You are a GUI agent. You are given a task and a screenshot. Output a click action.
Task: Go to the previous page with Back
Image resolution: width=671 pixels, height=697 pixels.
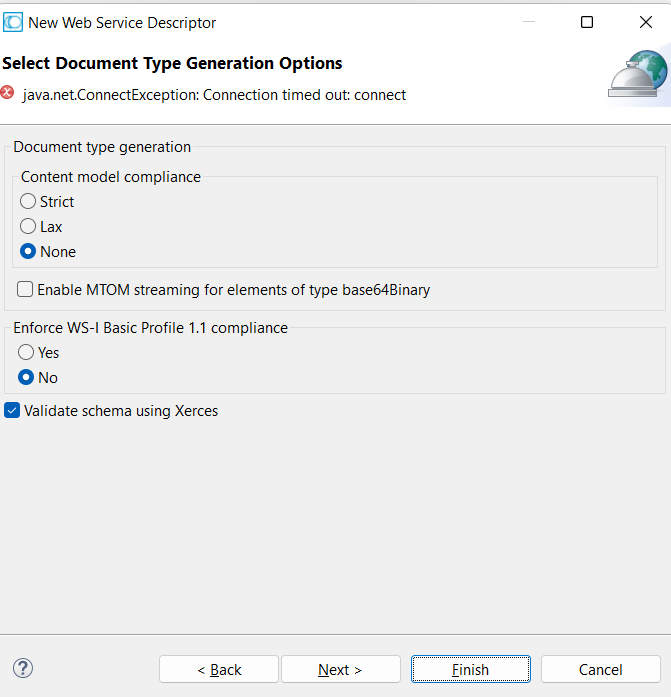[219, 669]
